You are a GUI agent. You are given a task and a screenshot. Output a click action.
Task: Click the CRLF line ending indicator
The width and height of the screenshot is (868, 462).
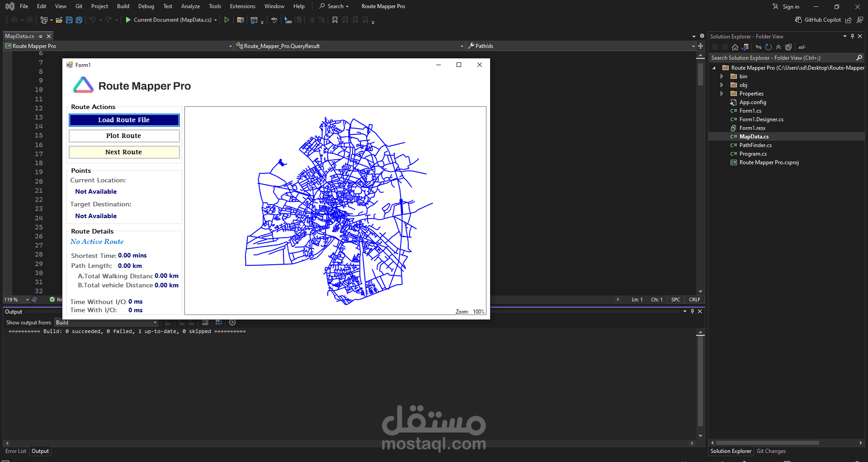tap(694, 300)
